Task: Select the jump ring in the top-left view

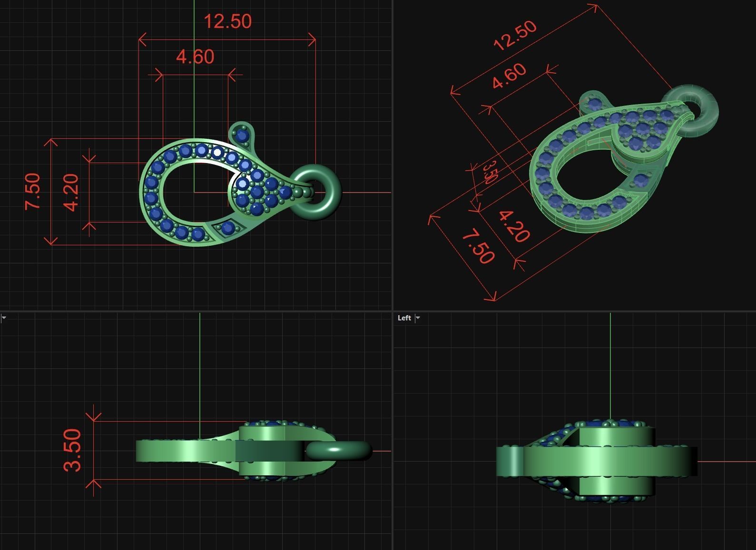Action: coord(315,192)
